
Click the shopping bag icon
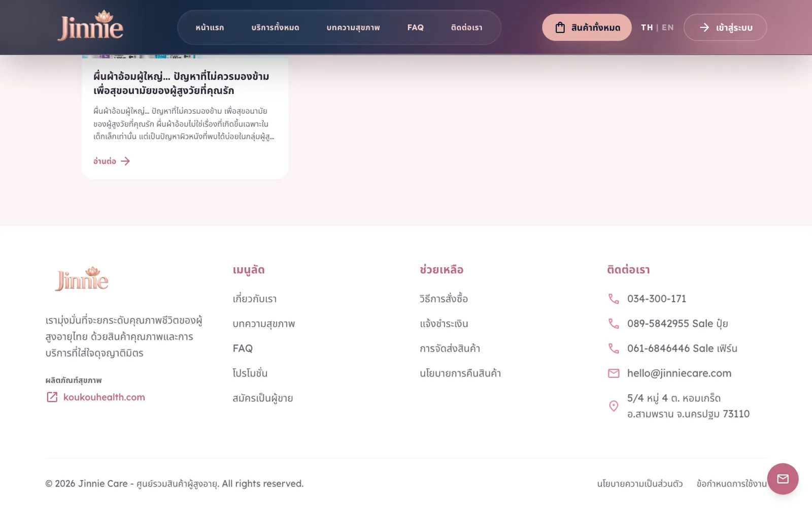[560, 27]
